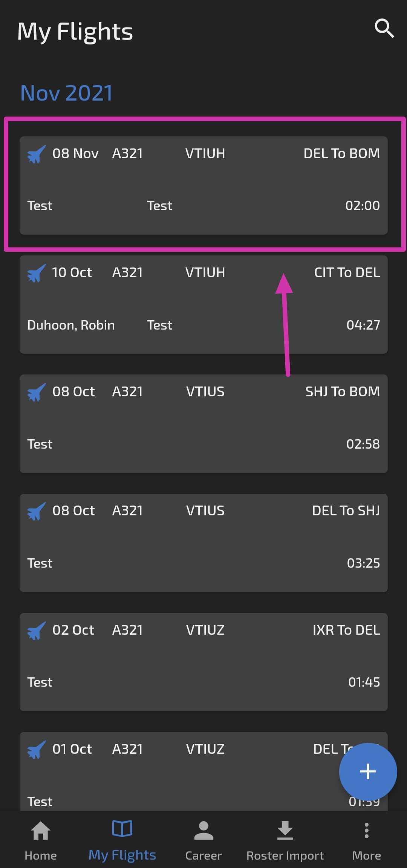Switch to the Career tab label
This screenshot has width=407, height=868.
(x=203, y=856)
